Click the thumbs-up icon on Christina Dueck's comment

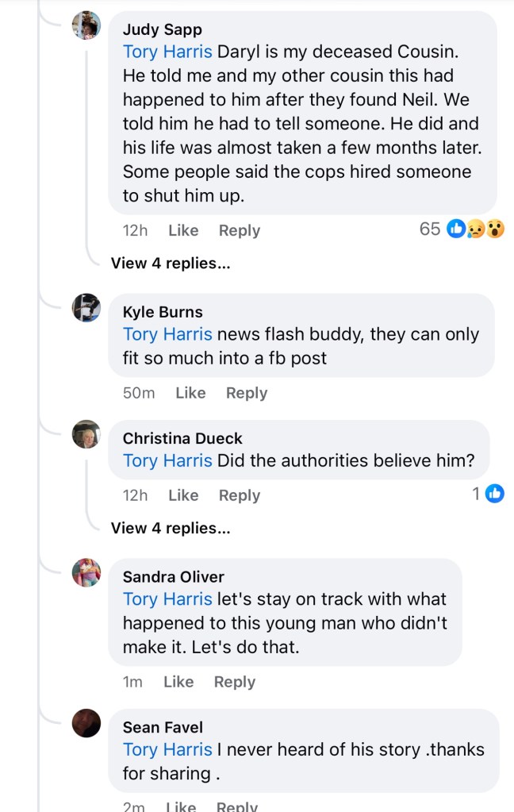point(494,494)
